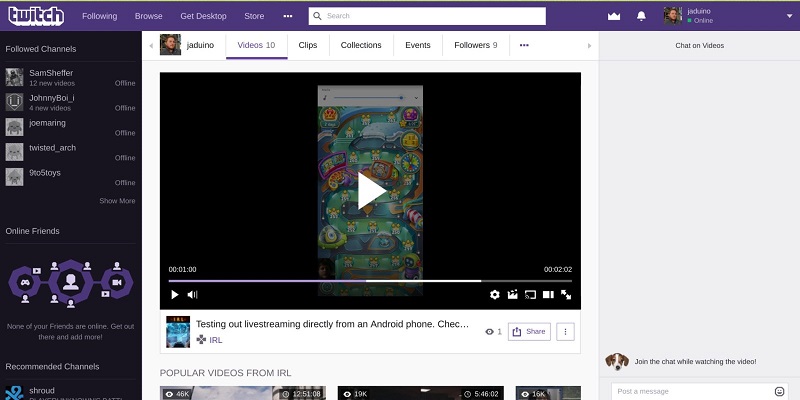Click the dog emote in chat
The image size is (800, 400).
(x=617, y=361)
